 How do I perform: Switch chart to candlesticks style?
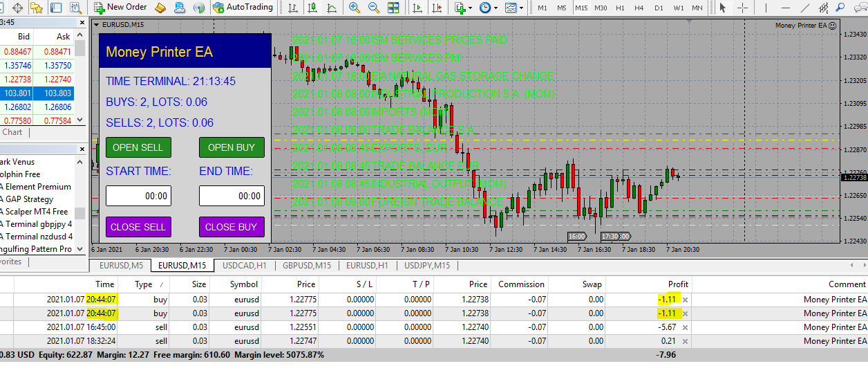point(313,8)
